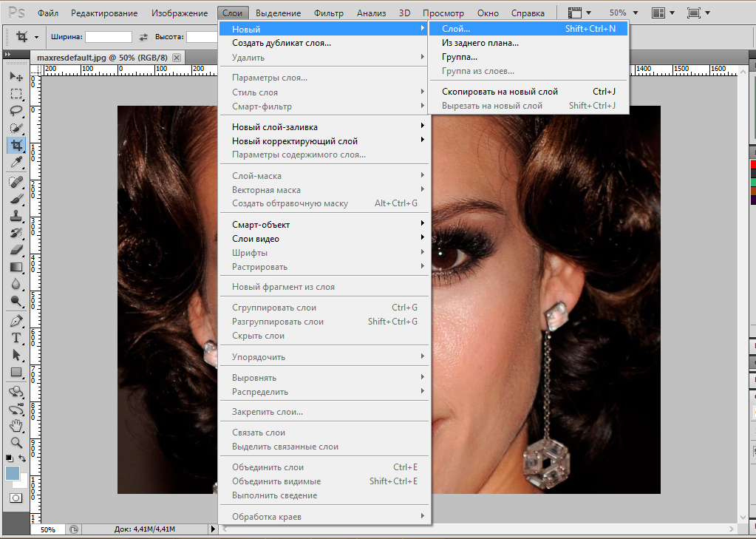The image size is (756, 539).
Task: Select the Lasso tool
Action: click(16, 110)
